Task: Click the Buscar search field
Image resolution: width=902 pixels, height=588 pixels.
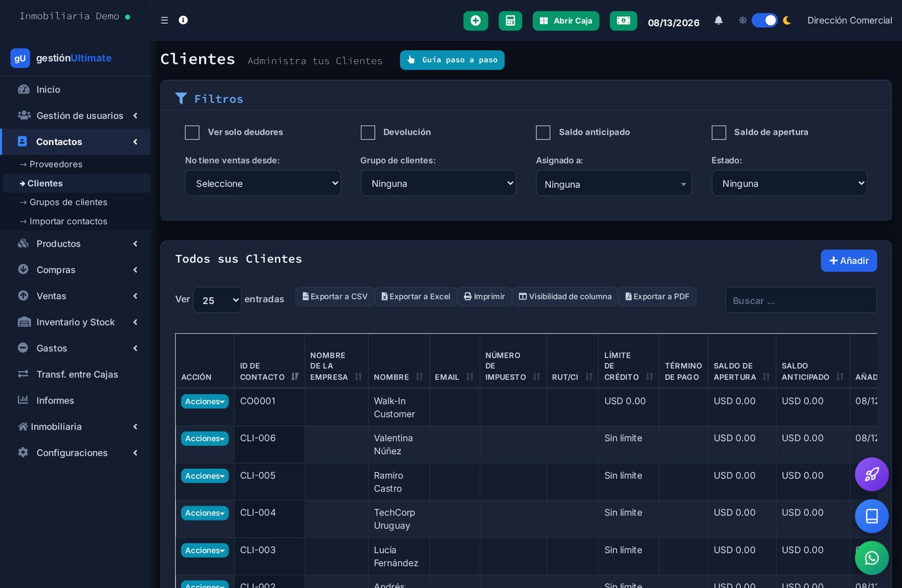Action: coord(801,300)
